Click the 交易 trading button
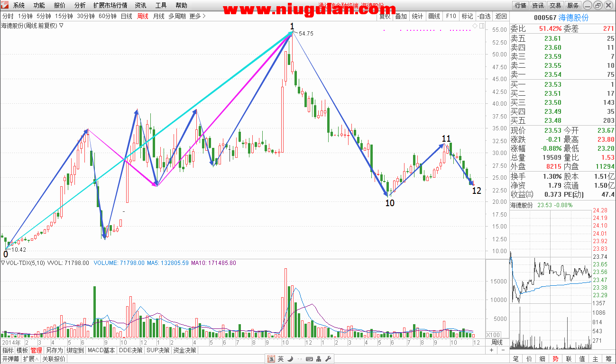Viewport: 616px width, 364px height. pyautogui.click(x=555, y=6)
